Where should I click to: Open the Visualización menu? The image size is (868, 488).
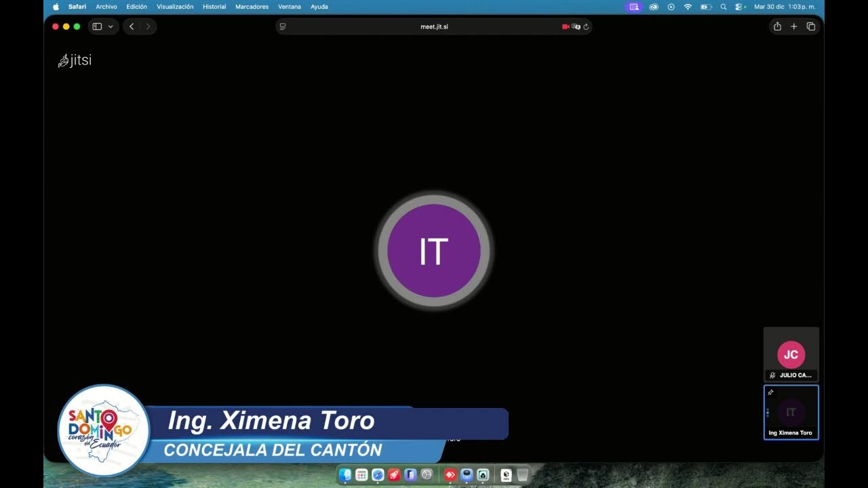pyautogui.click(x=175, y=7)
